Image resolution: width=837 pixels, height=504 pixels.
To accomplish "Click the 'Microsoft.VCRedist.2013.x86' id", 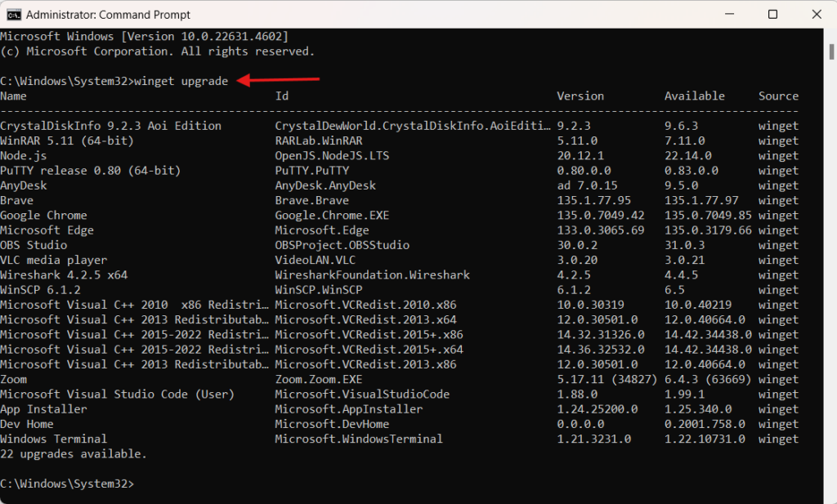I will click(x=365, y=365).
